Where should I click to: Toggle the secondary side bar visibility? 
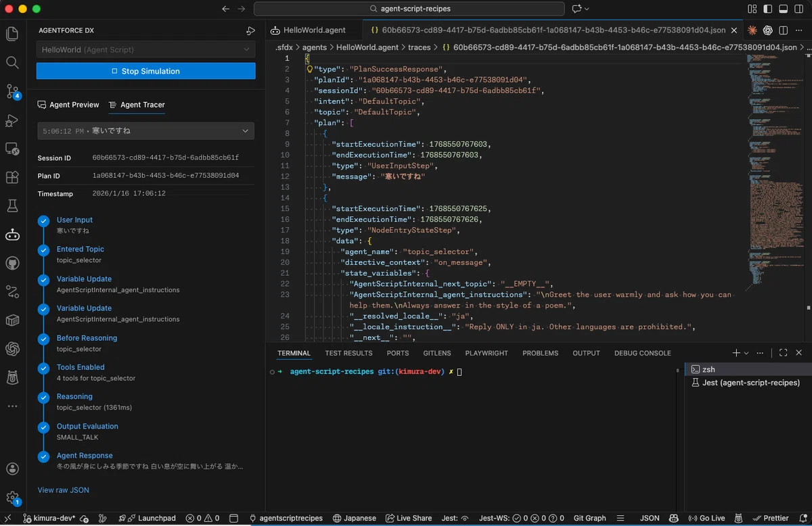[x=798, y=9]
